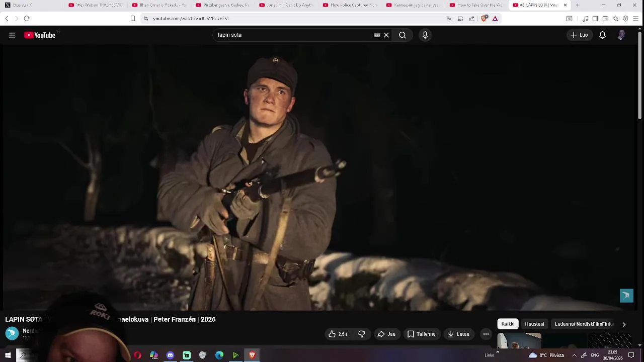Open the account avatar menu
644x362 pixels.
pyautogui.click(x=621, y=35)
